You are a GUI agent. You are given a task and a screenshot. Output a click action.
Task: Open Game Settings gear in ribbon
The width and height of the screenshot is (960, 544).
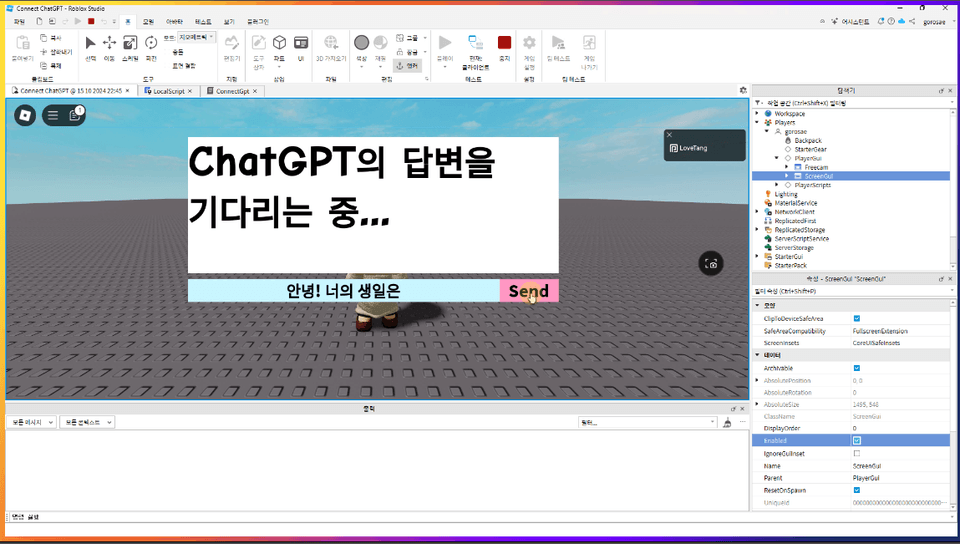[529, 42]
